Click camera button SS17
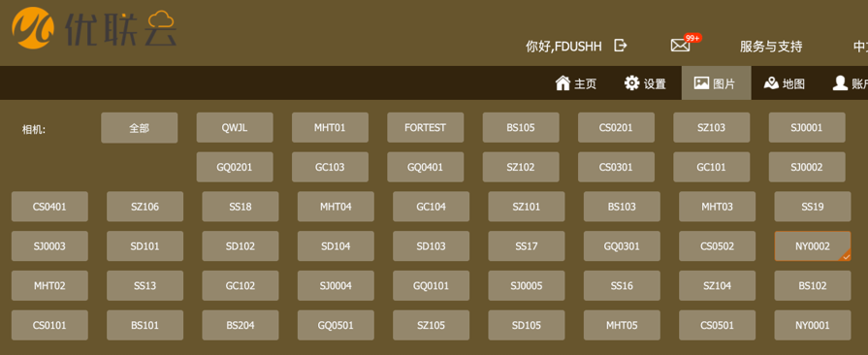868x355 pixels. pos(527,246)
